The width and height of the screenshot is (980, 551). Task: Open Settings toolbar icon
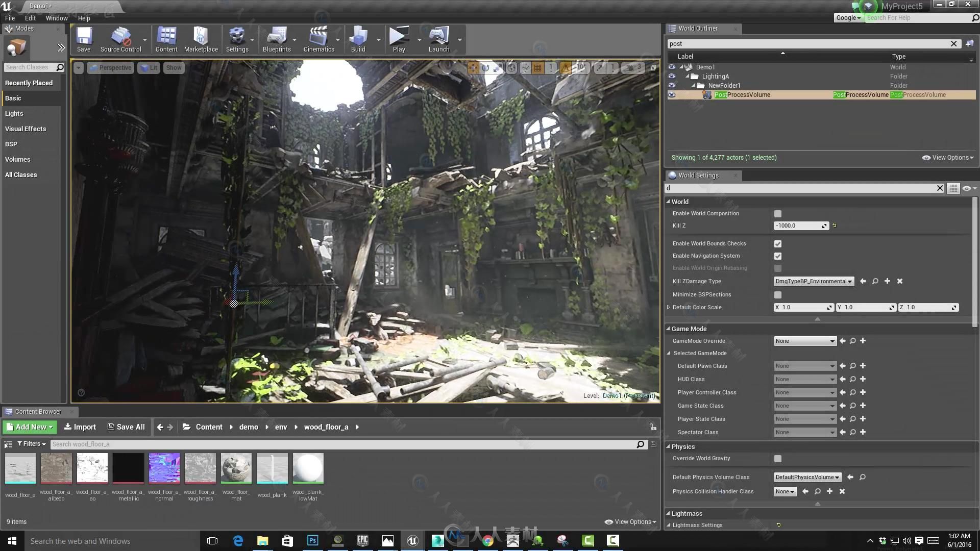coord(237,39)
